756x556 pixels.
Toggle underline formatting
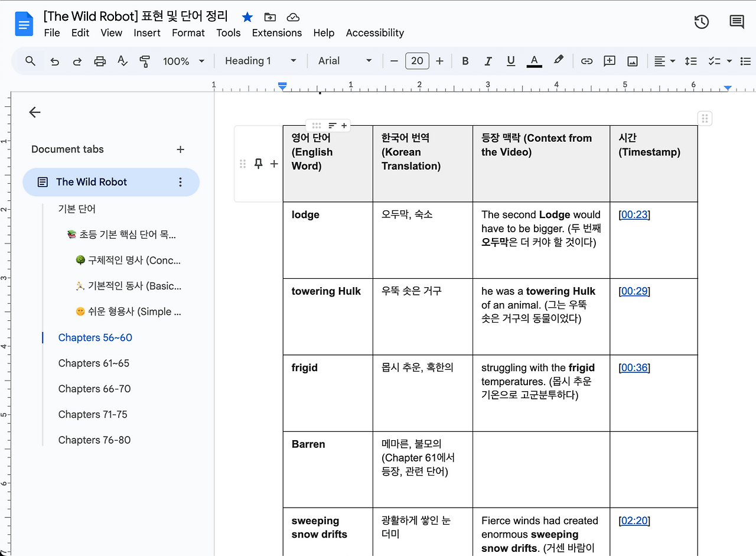510,61
